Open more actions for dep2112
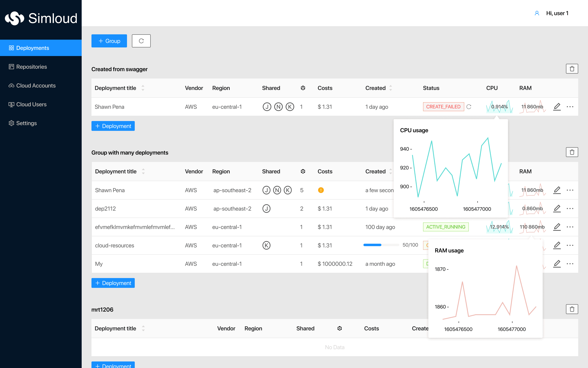588x368 pixels. tap(570, 209)
